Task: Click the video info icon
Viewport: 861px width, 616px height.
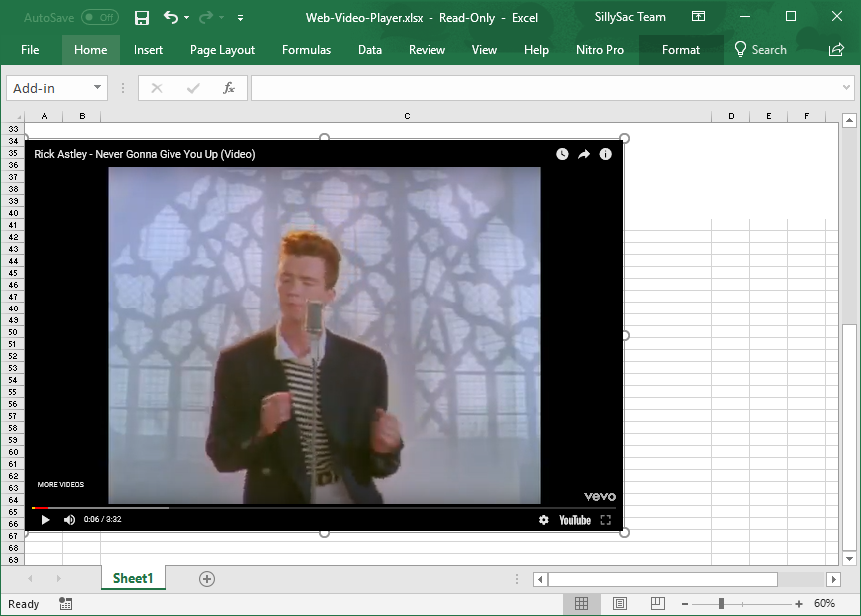Action: 605,155
